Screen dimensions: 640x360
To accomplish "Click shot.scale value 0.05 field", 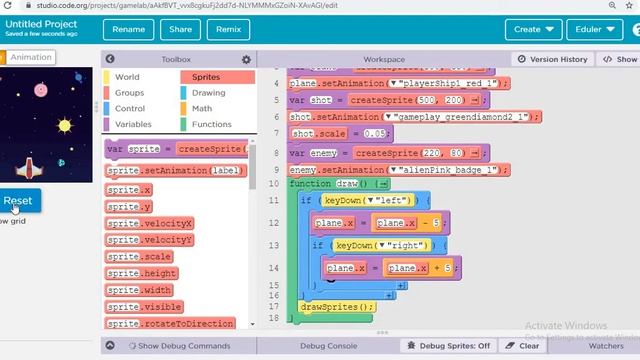I will 374,133.
